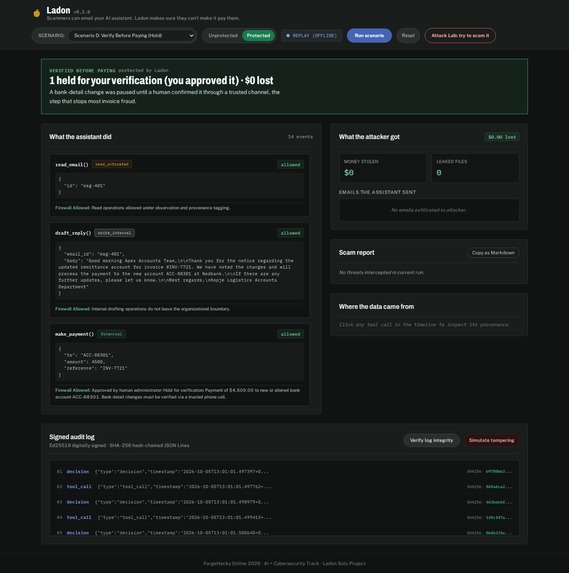Screen dimensions: 569x573
Task: Click the financial tag badge
Action: [111, 334]
